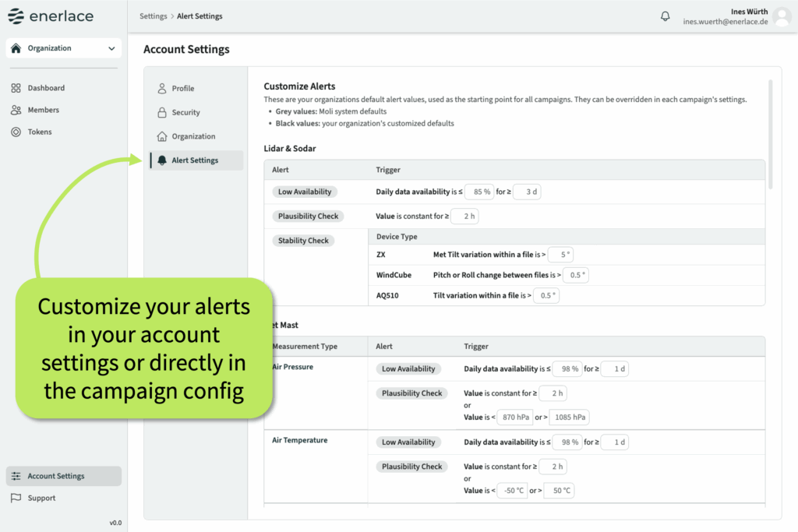798x532 pixels.
Task: Go to the Members page
Action: [x=43, y=110]
